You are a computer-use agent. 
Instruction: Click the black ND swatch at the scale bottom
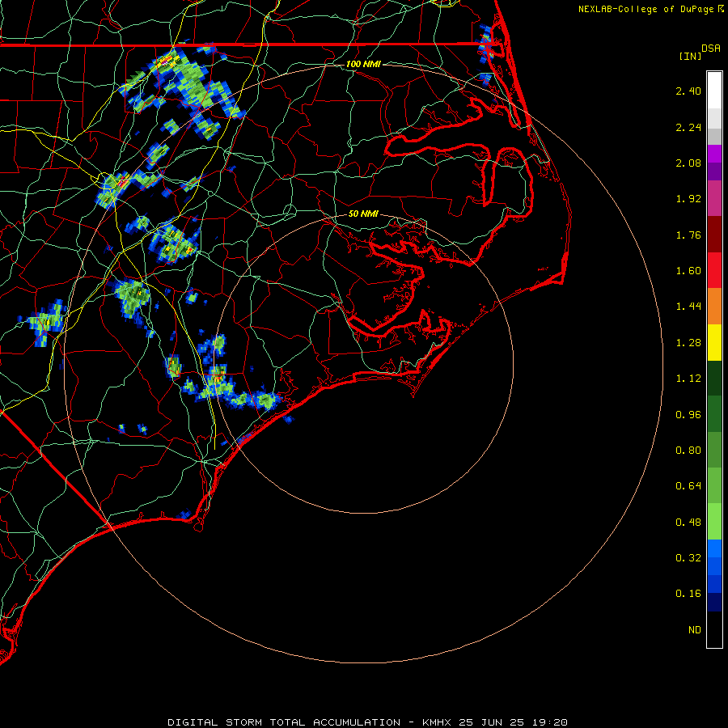714,629
